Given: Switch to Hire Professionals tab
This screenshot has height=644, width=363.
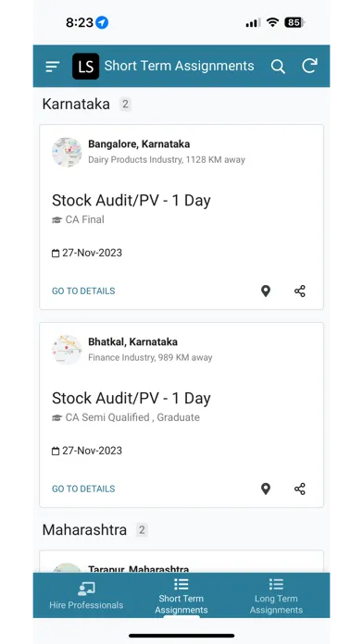Looking at the screenshot, I should point(86,595).
